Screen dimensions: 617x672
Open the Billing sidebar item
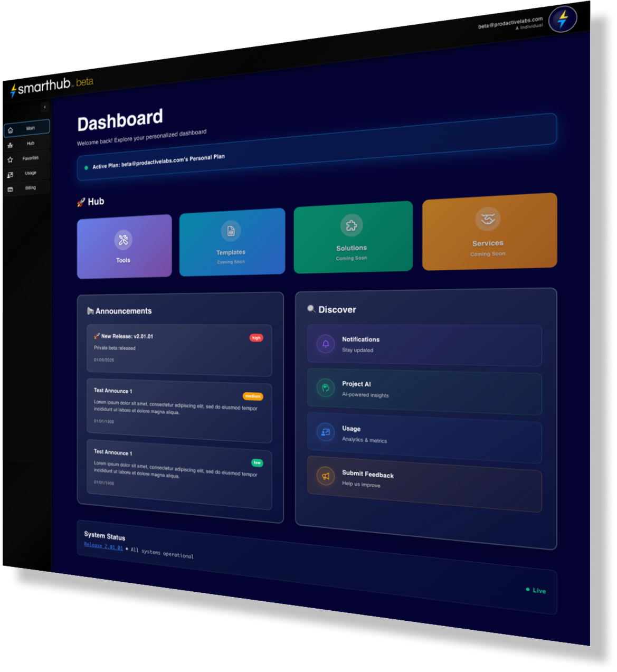[27, 188]
